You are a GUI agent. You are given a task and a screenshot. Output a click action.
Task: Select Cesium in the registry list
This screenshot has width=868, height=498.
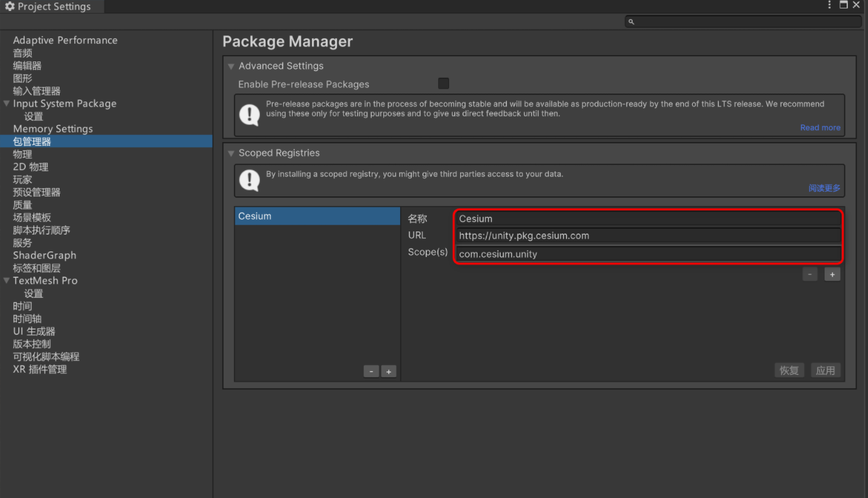pos(317,216)
